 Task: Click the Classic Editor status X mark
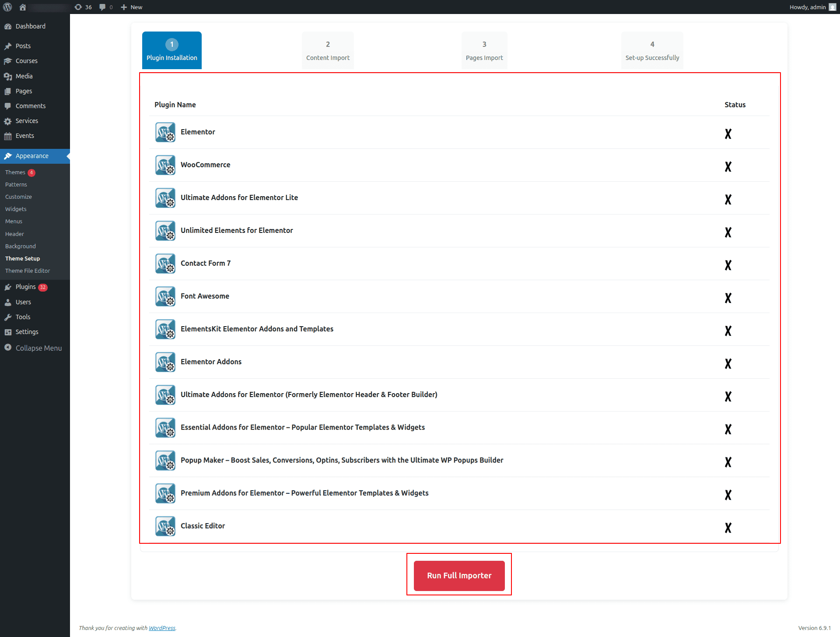[728, 528]
